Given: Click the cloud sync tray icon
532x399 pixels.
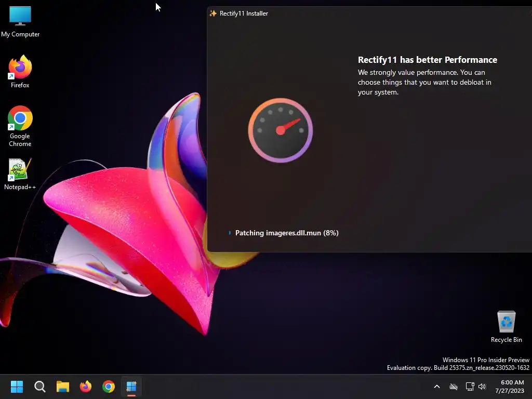Looking at the screenshot, I should tap(453, 387).
